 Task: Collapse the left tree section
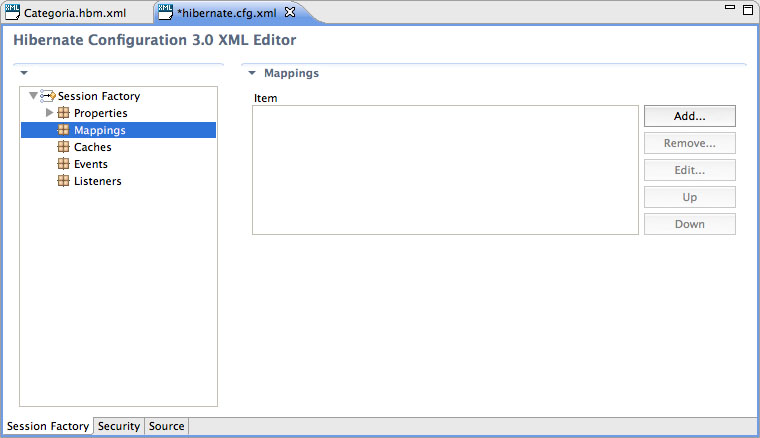tap(24, 73)
